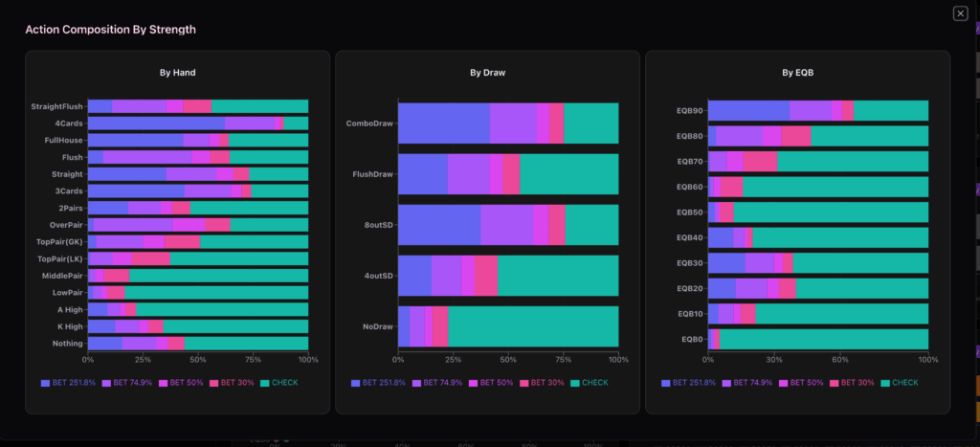This screenshot has height=447, width=980.
Task: Toggle BET 50% legend in By EQB chart
Action: click(806, 383)
